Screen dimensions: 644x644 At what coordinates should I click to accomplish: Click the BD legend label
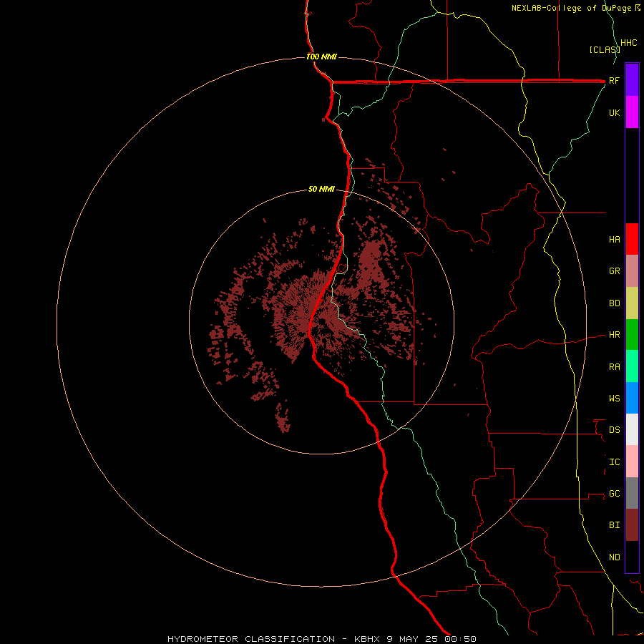coord(614,303)
